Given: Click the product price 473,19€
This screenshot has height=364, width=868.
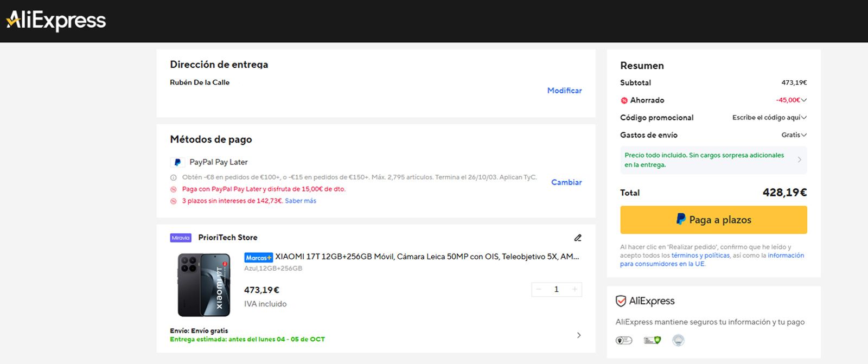Looking at the screenshot, I should (x=261, y=290).
